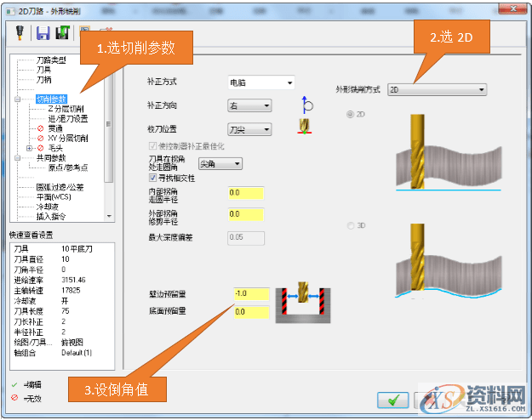Expand the 毛头 tree node

(30, 148)
